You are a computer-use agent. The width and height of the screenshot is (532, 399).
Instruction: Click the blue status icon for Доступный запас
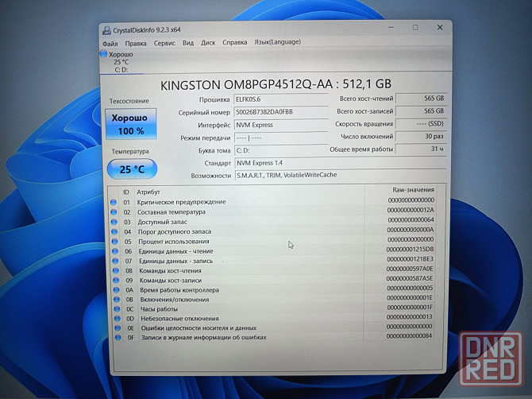pos(114,221)
